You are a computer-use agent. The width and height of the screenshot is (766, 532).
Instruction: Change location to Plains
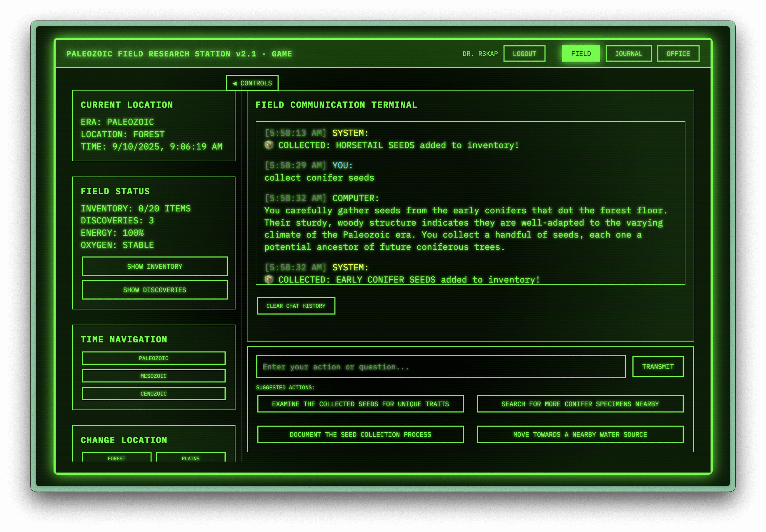[191, 458]
